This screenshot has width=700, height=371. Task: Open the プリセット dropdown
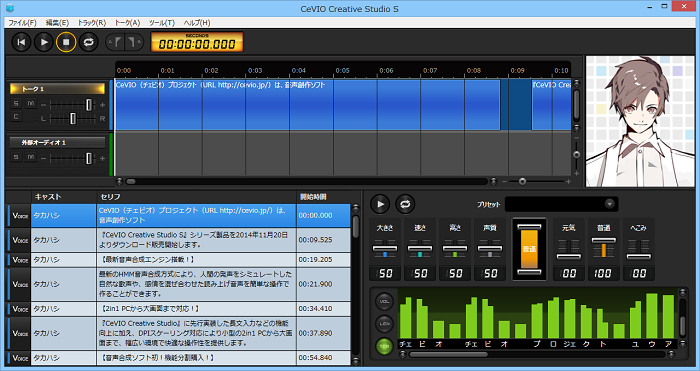[561, 204]
